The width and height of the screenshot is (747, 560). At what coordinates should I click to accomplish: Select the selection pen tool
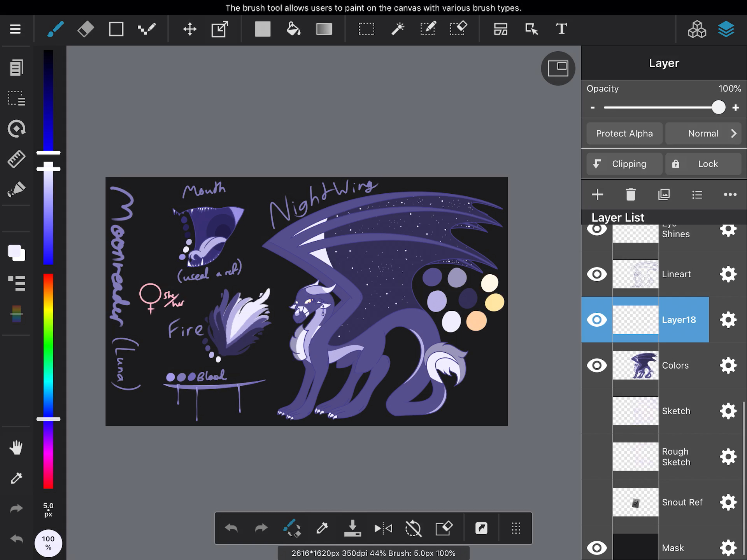[428, 29]
